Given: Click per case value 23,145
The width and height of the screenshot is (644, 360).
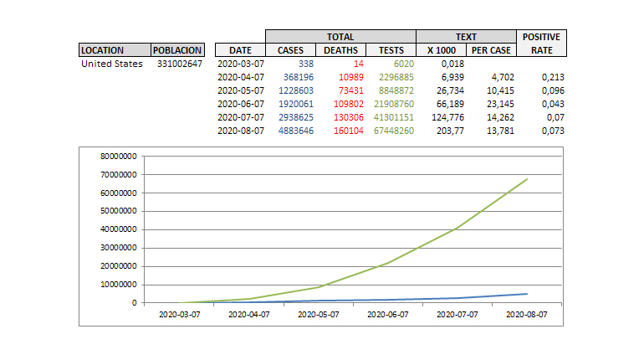Looking at the screenshot, I should (500, 104).
